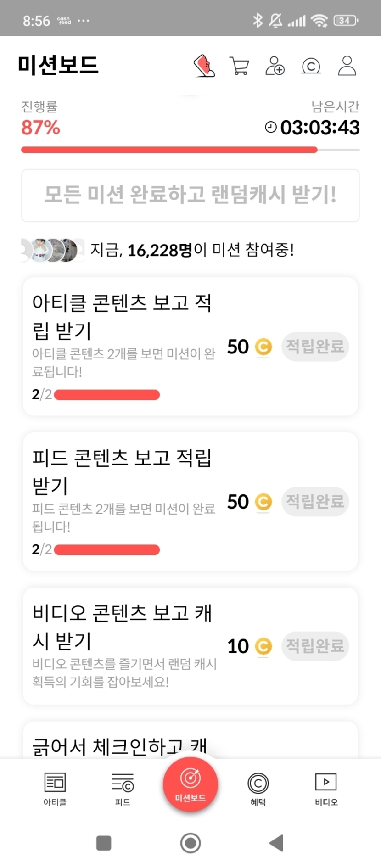Switch to the 아티클 tab

(55, 789)
